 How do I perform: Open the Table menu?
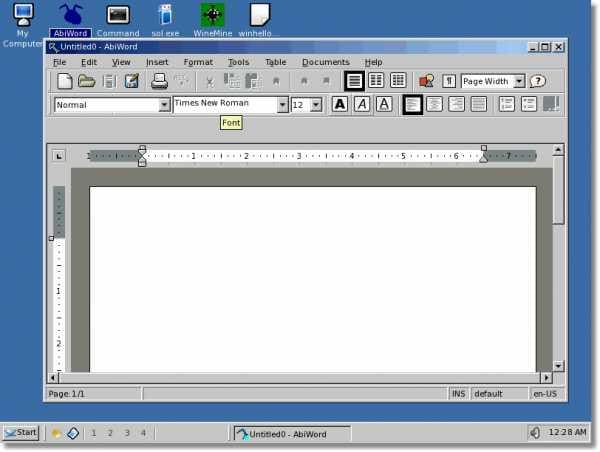[x=276, y=62]
